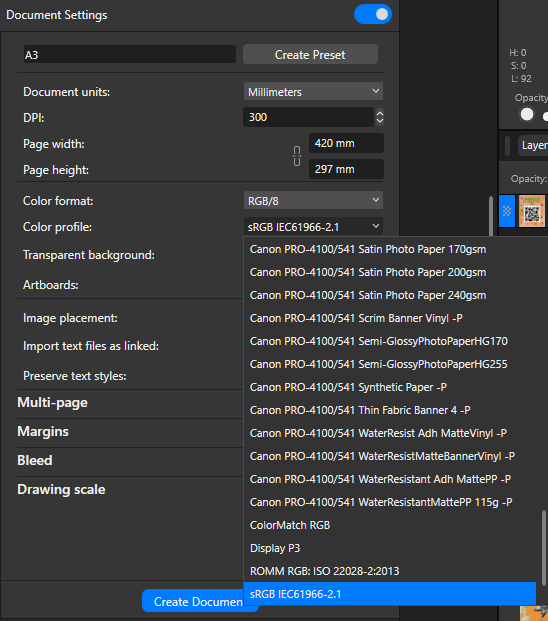Click the DPI 300 input field
The image size is (548, 621).
(x=308, y=117)
